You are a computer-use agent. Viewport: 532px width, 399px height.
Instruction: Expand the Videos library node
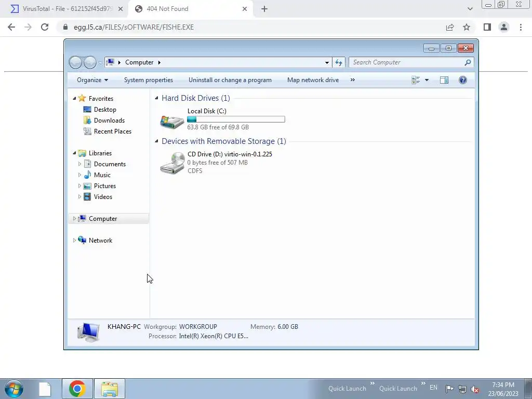[x=79, y=197]
